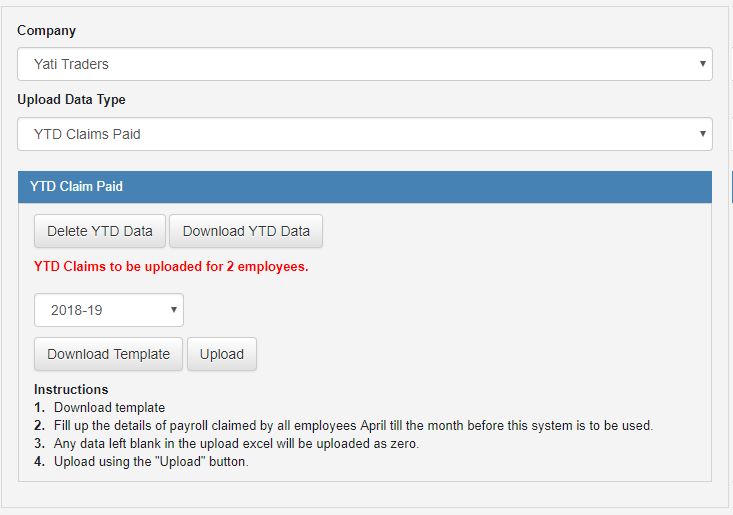733x515 pixels.
Task: Click the small arrow next to 2018-19
Action: [x=173, y=309]
